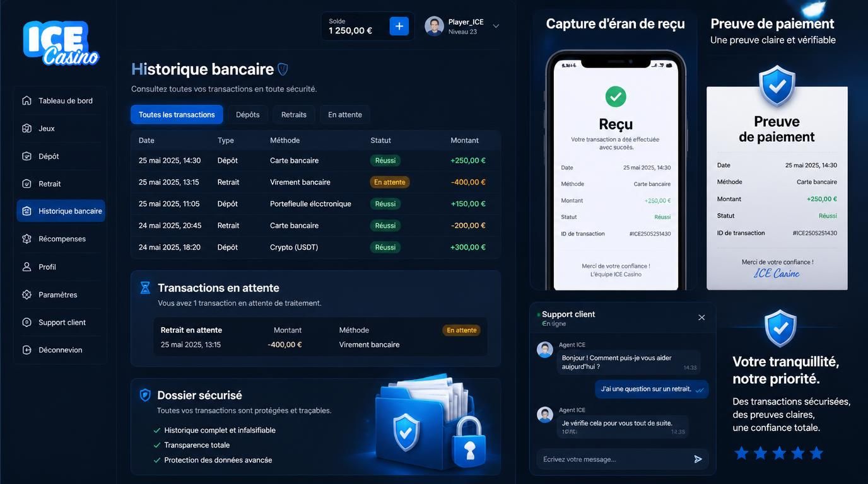
Task: Click the orange En attente badge in Virement bancaire row
Action: 390,182
